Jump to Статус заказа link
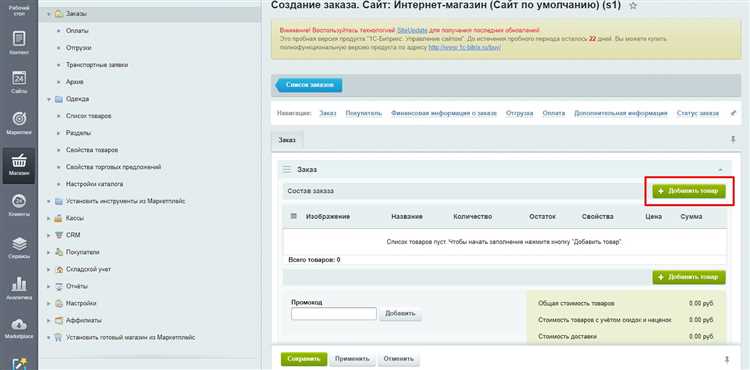 click(697, 113)
